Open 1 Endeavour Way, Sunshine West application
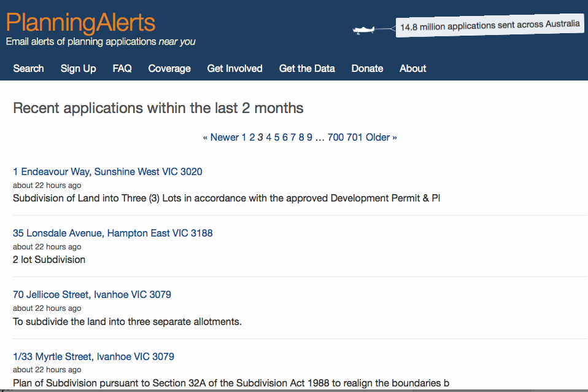The image size is (588, 392). (x=107, y=171)
